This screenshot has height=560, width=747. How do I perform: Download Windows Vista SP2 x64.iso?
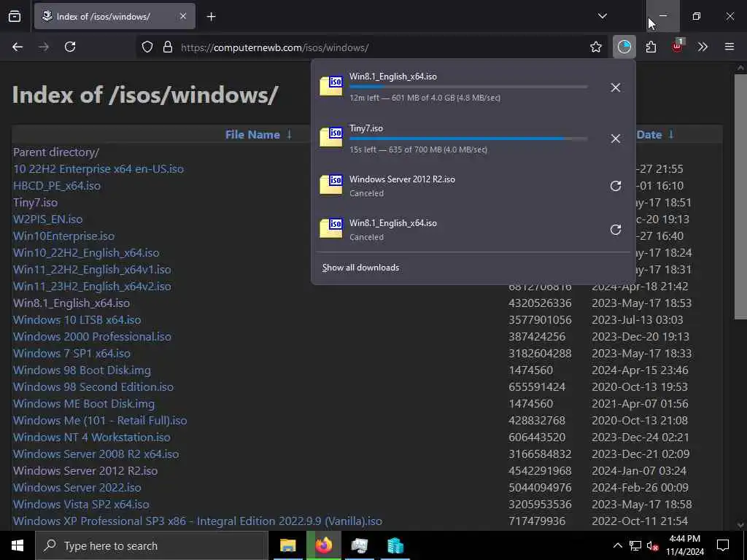[x=81, y=505]
